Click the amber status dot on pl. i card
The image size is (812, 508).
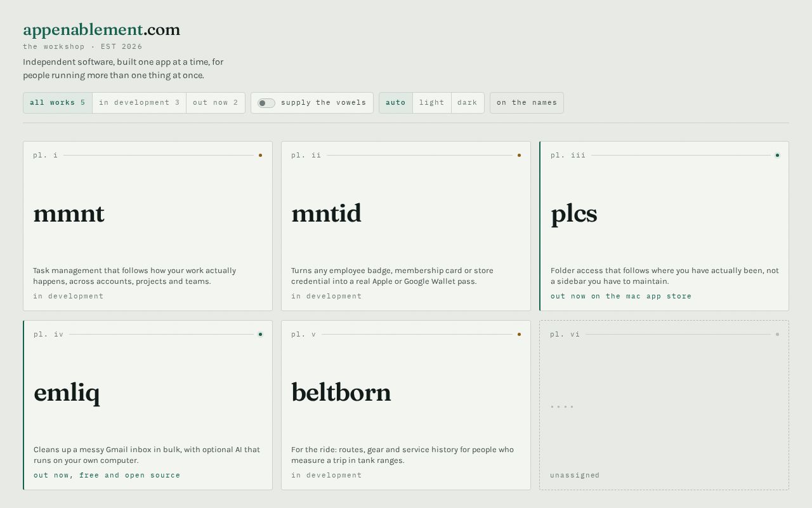(260, 155)
